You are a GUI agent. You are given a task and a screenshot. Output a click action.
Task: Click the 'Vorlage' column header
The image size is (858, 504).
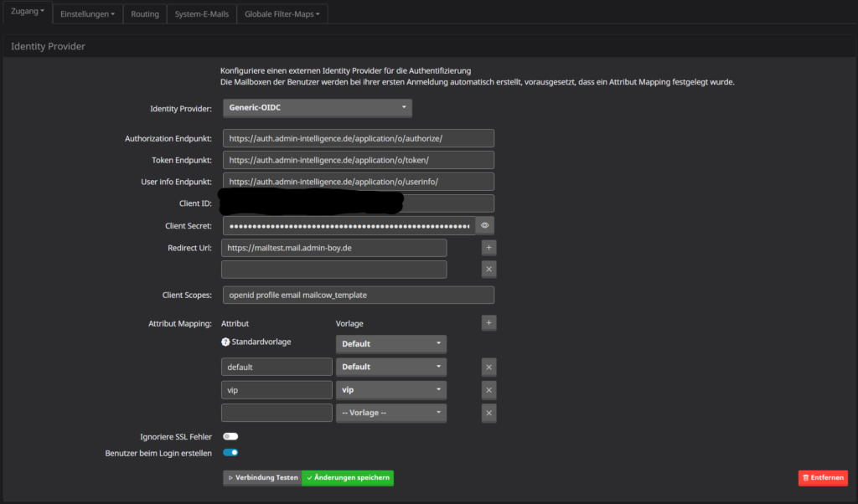click(x=349, y=324)
